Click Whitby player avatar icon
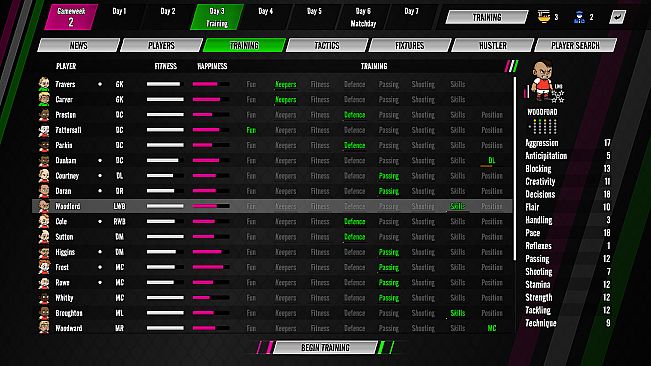This screenshot has height=366, width=651. point(44,298)
